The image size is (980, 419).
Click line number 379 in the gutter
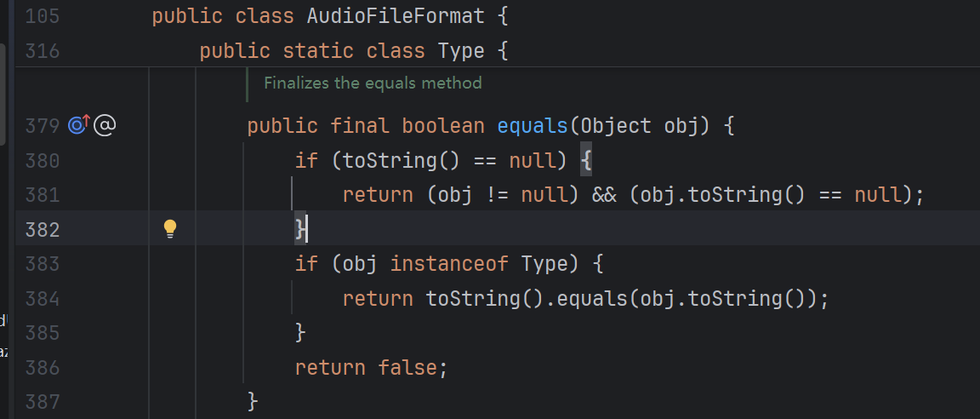[43, 127]
